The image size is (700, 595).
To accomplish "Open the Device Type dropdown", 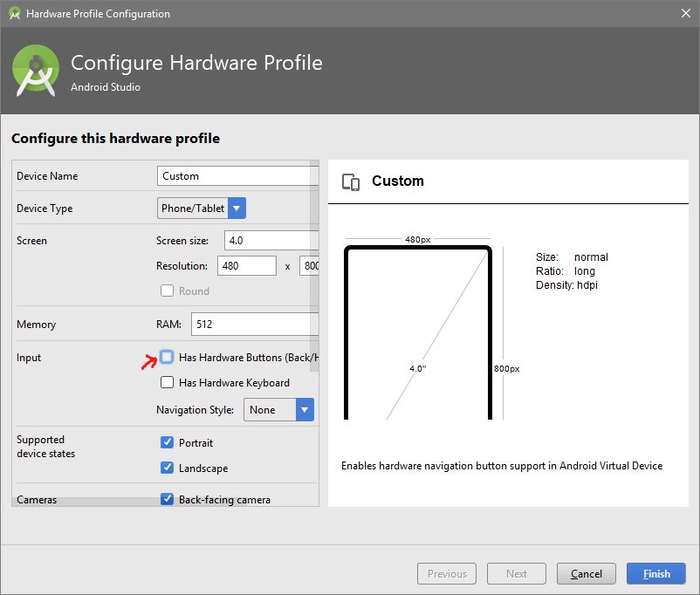I will point(202,208).
